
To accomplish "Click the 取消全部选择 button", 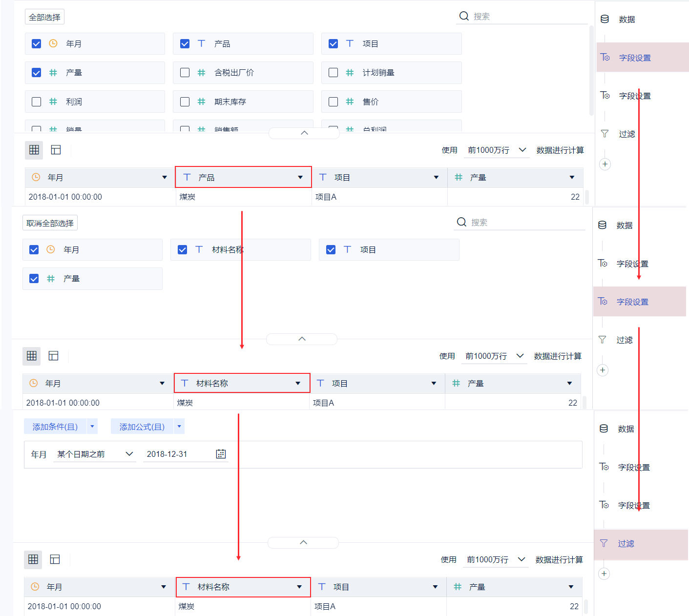I will point(50,223).
